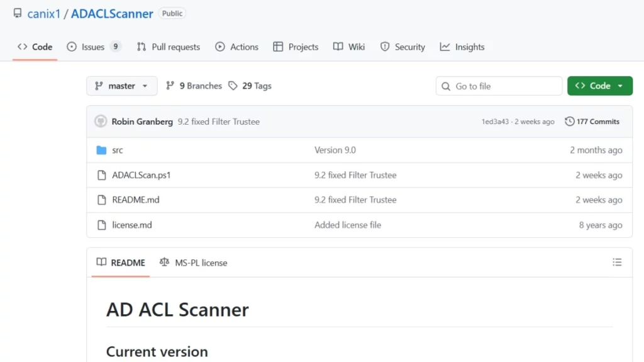Image resolution: width=644 pixels, height=362 pixels.
Task: Open the license.md file
Action: pyautogui.click(x=132, y=225)
